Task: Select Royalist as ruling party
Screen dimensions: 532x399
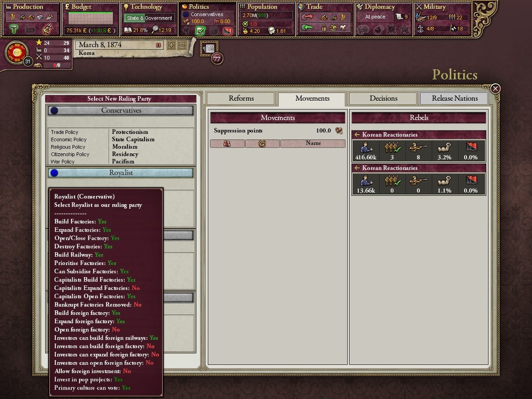Action: (121, 172)
